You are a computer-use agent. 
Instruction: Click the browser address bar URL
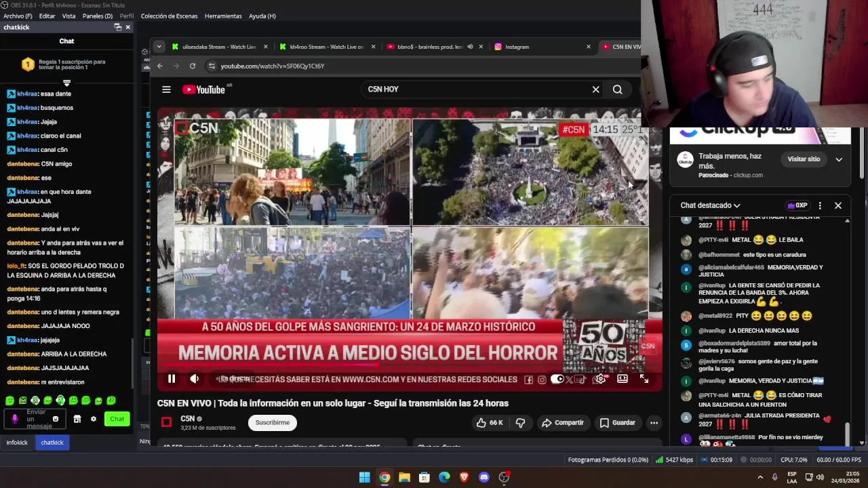point(273,66)
